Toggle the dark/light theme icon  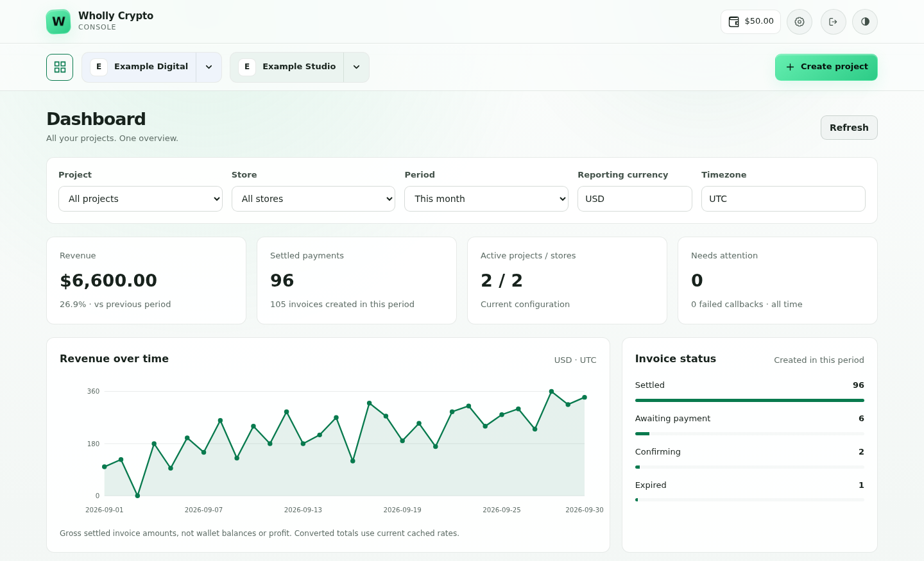[x=865, y=22]
